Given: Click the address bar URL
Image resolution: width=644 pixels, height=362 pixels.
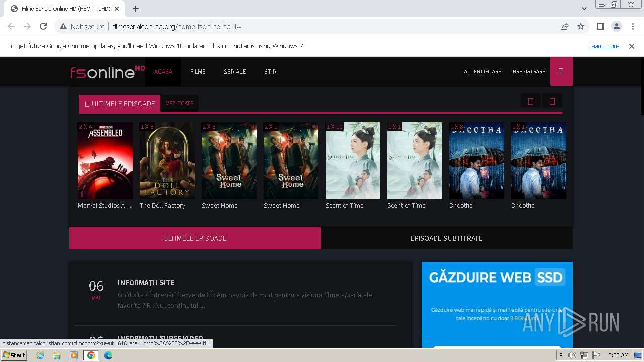Looking at the screenshot, I should [x=177, y=26].
